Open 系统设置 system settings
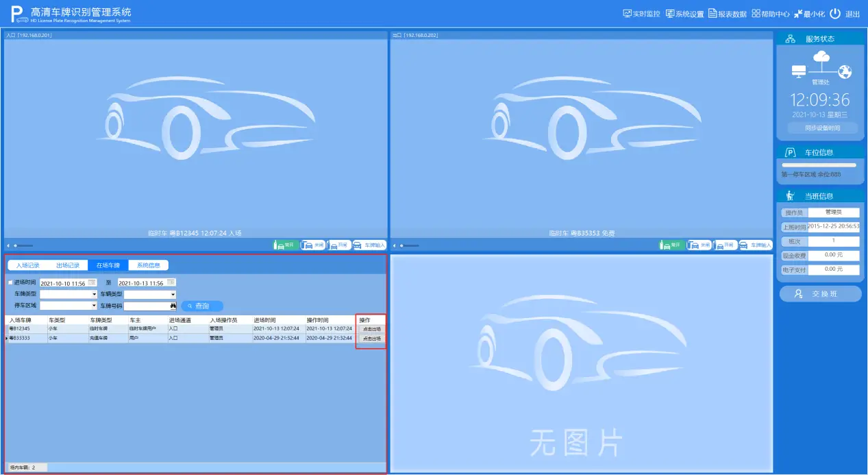 pos(685,14)
